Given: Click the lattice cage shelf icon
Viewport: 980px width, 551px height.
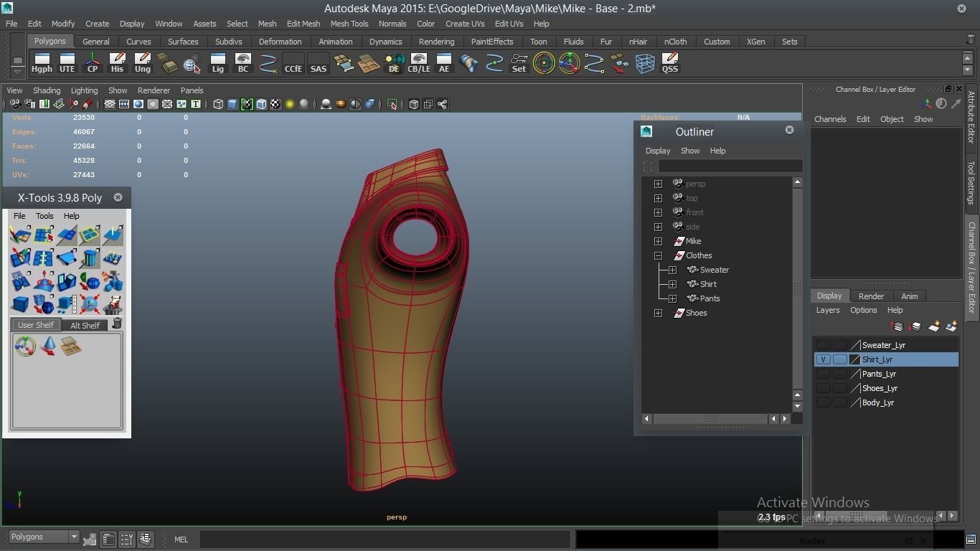Looking at the screenshot, I should click(x=644, y=63).
